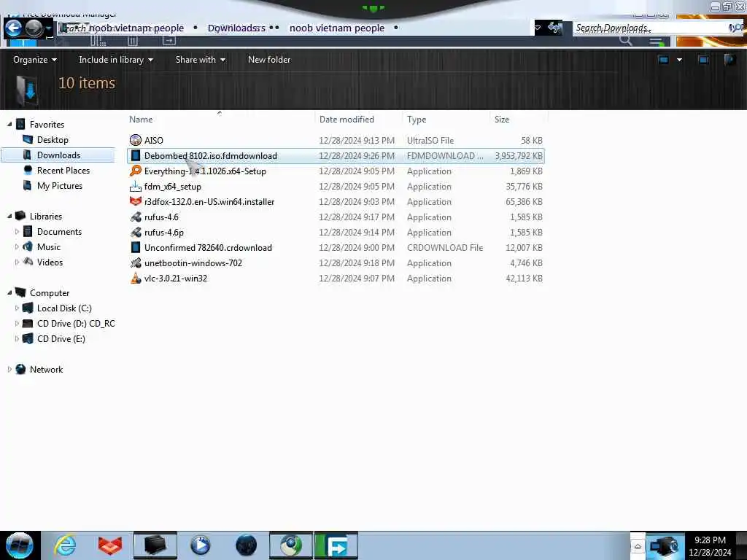Image resolution: width=747 pixels, height=560 pixels.
Task: Select the unetbootin-windows-702 icon
Action: 136,262
